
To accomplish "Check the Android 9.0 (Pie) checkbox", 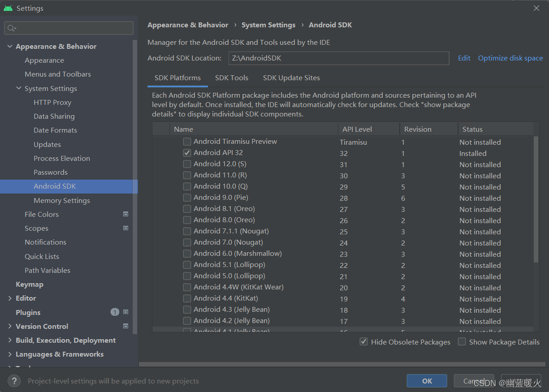I will click(187, 198).
